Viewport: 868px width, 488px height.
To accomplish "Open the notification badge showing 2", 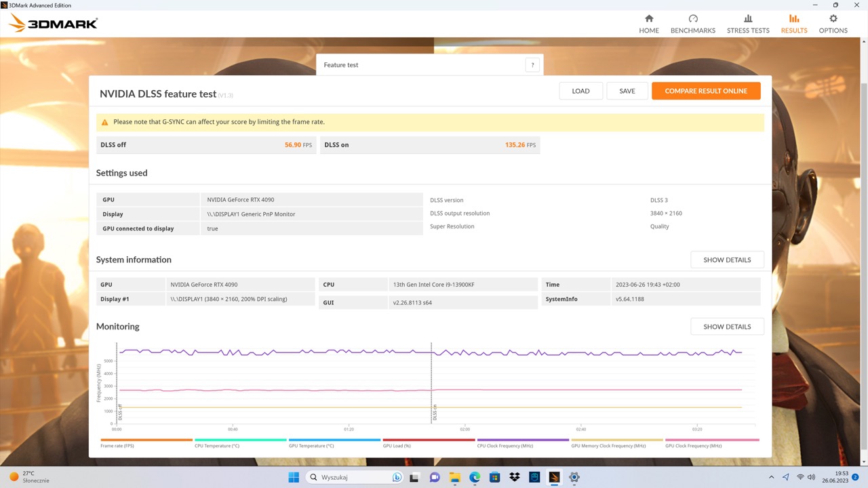I will click(x=856, y=477).
